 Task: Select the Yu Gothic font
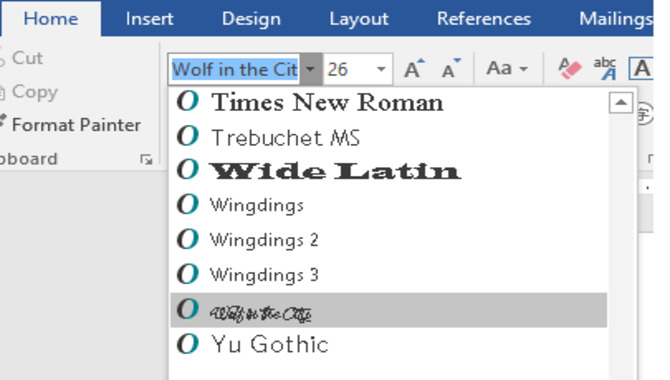(388, 344)
